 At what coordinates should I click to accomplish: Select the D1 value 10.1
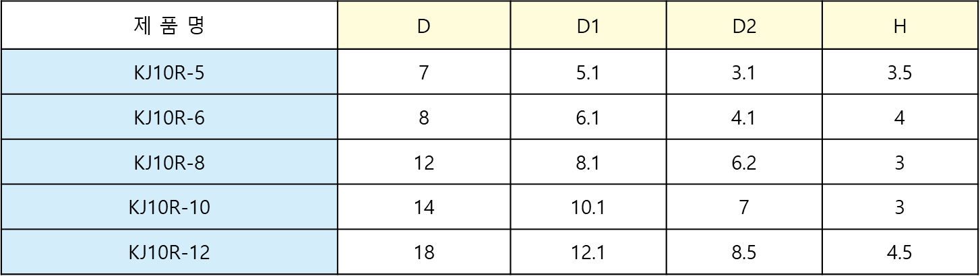click(x=588, y=207)
